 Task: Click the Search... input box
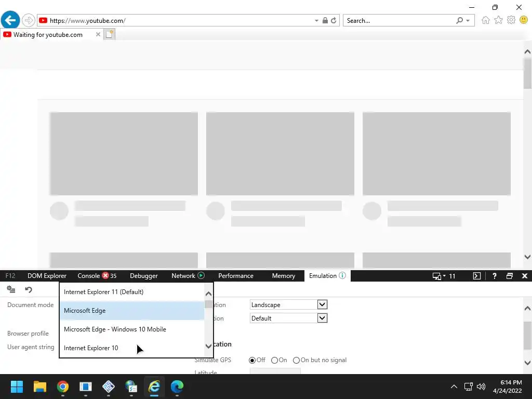point(398,21)
